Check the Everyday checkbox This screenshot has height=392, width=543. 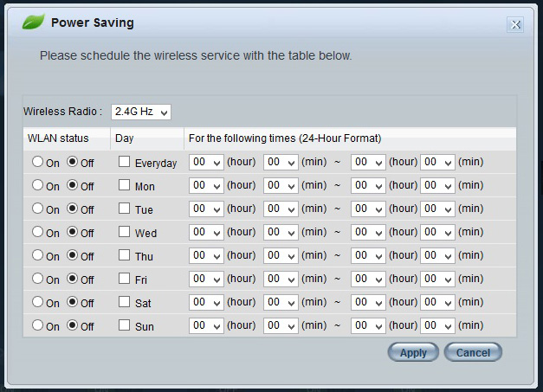pyautogui.click(x=124, y=162)
